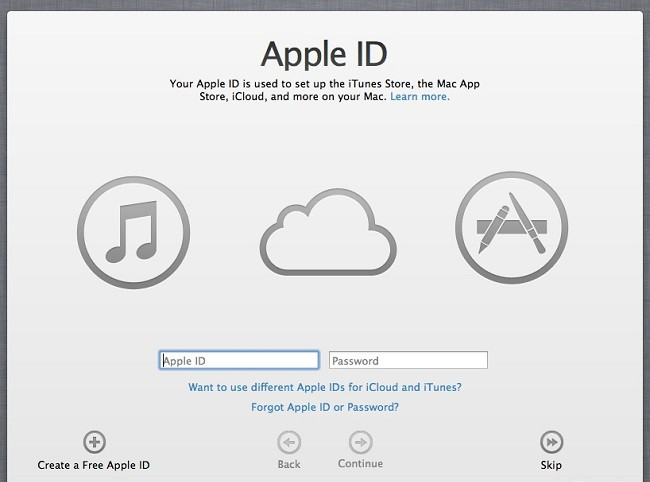Click the Continue text label

pyautogui.click(x=360, y=464)
